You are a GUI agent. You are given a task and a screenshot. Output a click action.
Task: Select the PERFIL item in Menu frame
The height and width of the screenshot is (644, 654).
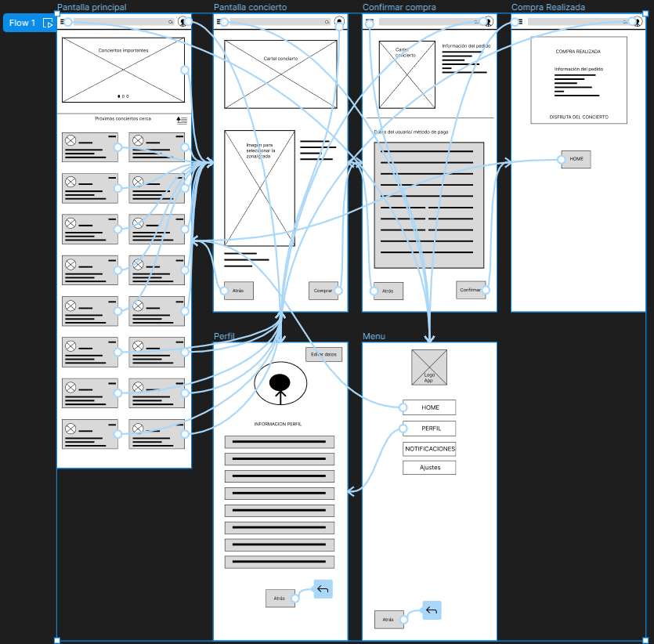[x=430, y=429]
